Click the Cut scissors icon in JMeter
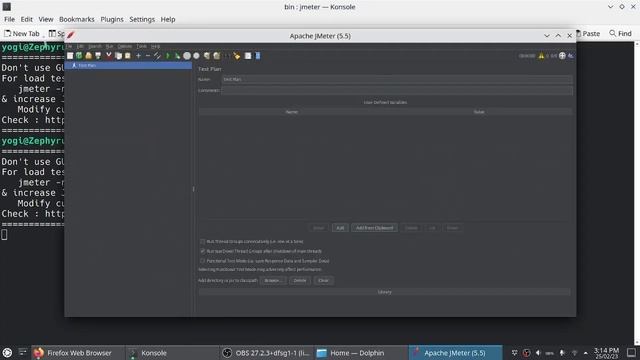 click(109, 56)
